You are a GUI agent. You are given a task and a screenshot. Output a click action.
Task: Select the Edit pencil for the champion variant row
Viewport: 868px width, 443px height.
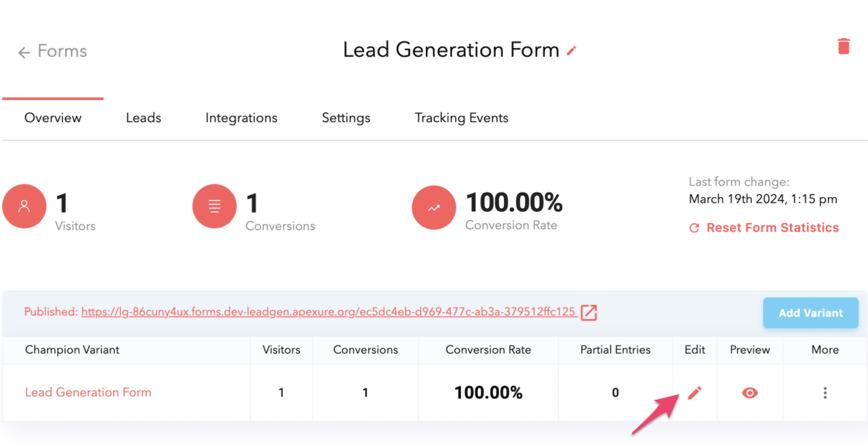click(x=694, y=392)
